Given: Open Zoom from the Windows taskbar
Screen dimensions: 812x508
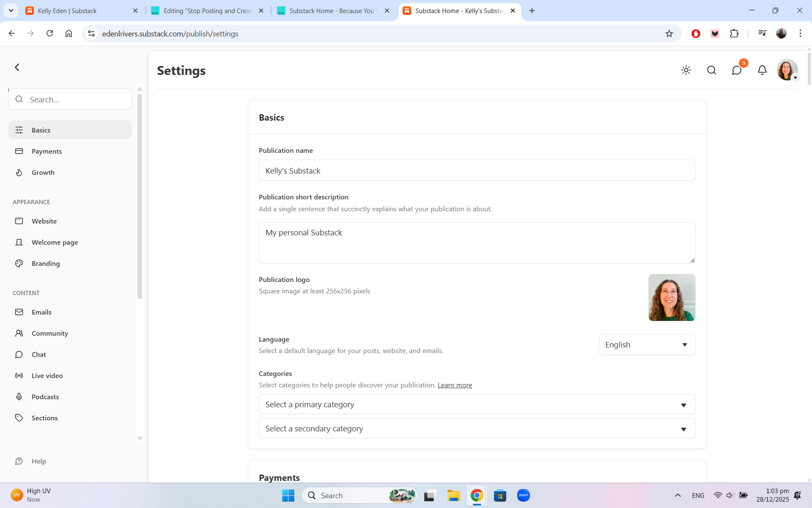Looking at the screenshot, I should coord(523,495).
